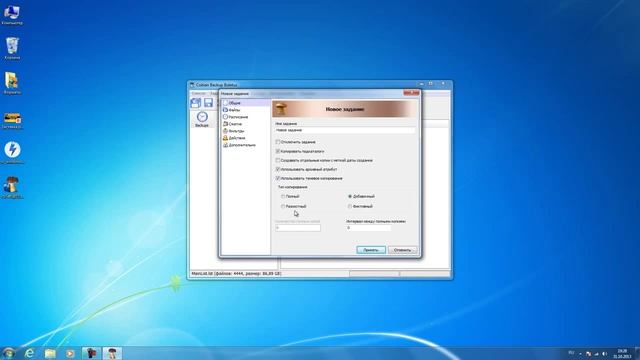Toggle the Использовать теневое копирование checkbox
This screenshot has height=360, width=640.
(278, 178)
